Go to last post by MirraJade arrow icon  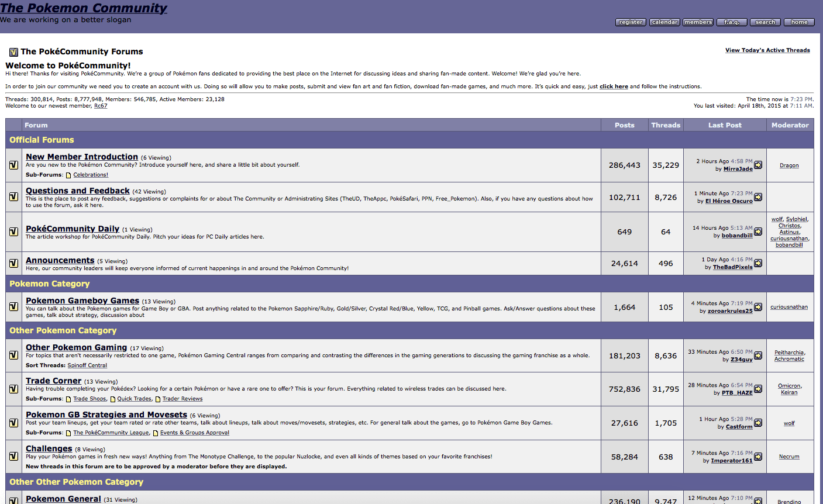tap(758, 165)
